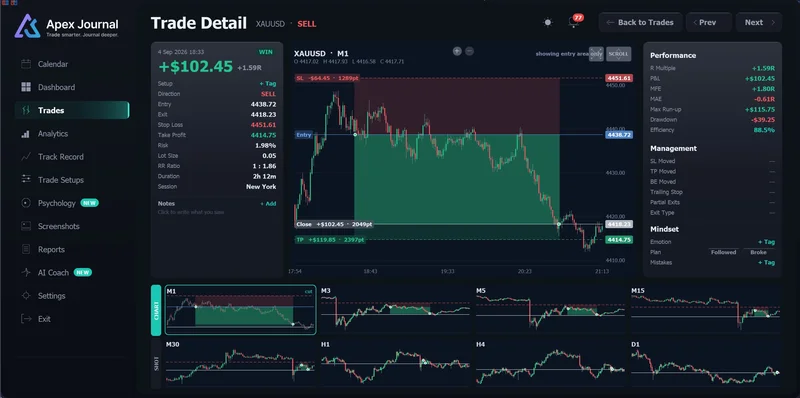Zoom out the chart with the minus icon
The height and width of the screenshot is (398, 800).
tap(469, 51)
